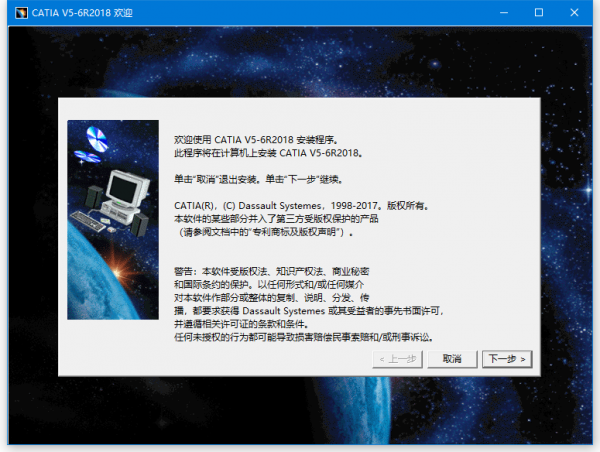Click the disabled 上一步 back button
The image size is (600, 452).
397,359
